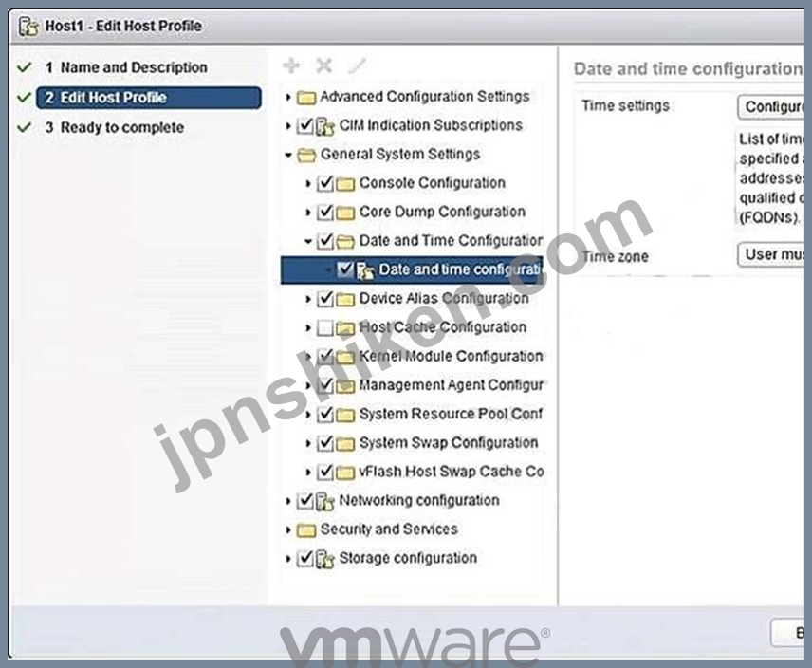812x668 pixels.
Task: Select Host Cache Configuration tree item
Action: [x=443, y=327]
